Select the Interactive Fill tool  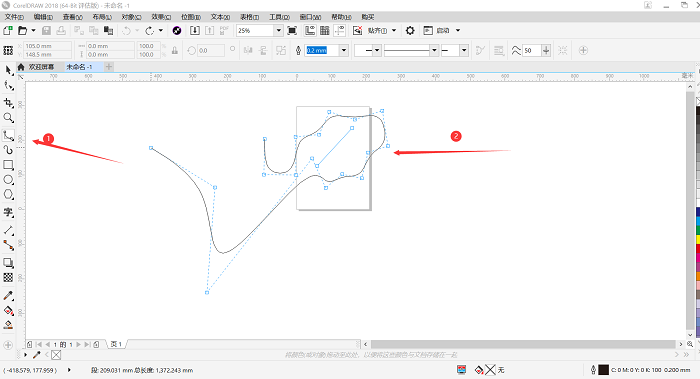pyautogui.click(x=8, y=310)
